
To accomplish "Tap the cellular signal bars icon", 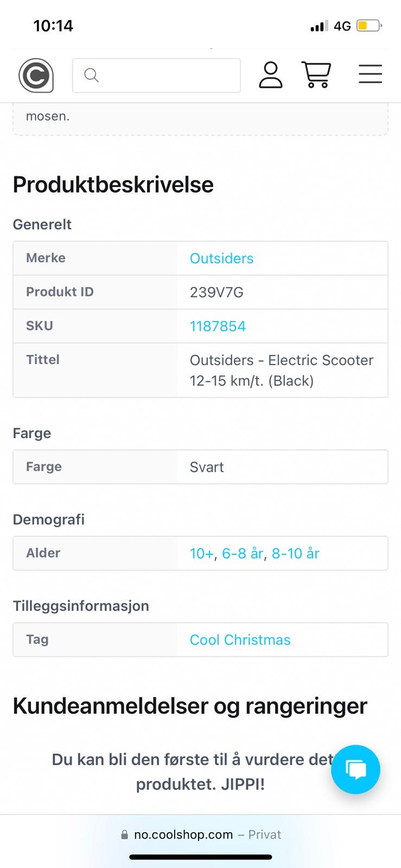I will click(319, 26).
